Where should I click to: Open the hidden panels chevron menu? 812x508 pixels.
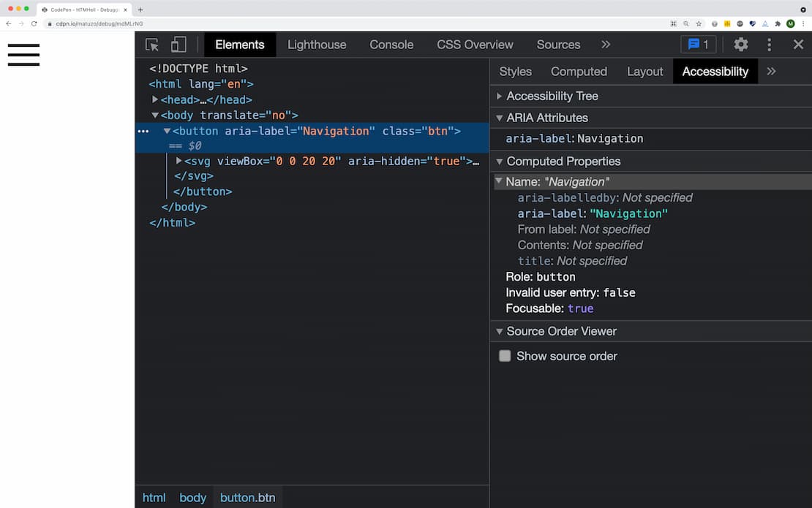606,45
